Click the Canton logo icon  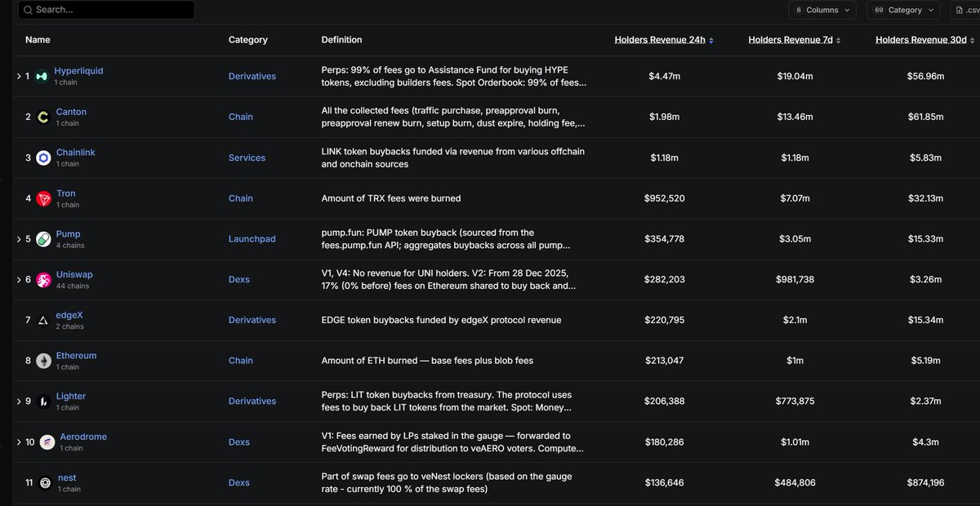pos(43,118)
